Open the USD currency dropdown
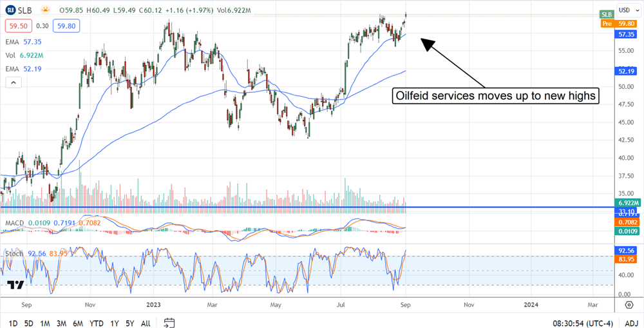 [x=625, y=10]
